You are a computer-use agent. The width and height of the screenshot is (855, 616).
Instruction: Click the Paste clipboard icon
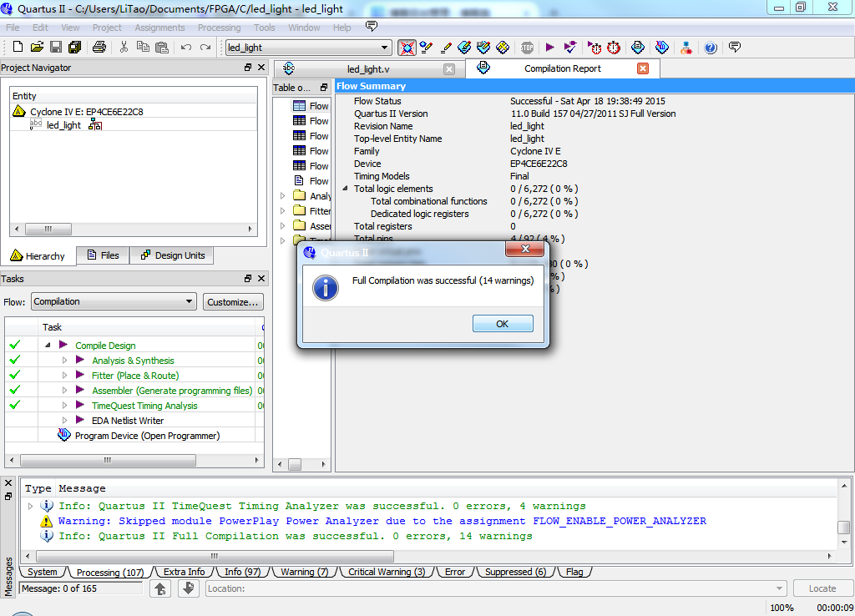[162, 48]
